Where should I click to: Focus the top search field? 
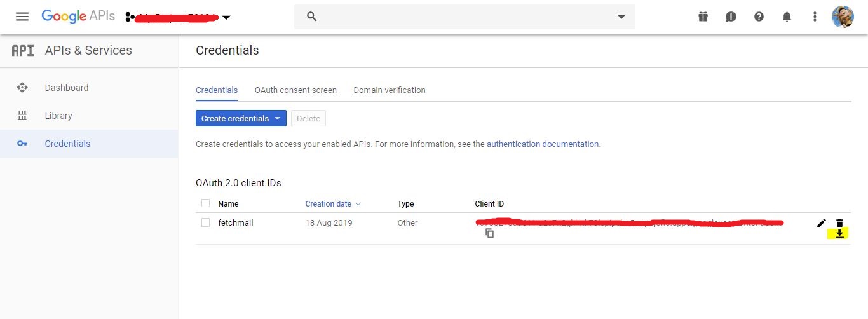pos(465,17)
